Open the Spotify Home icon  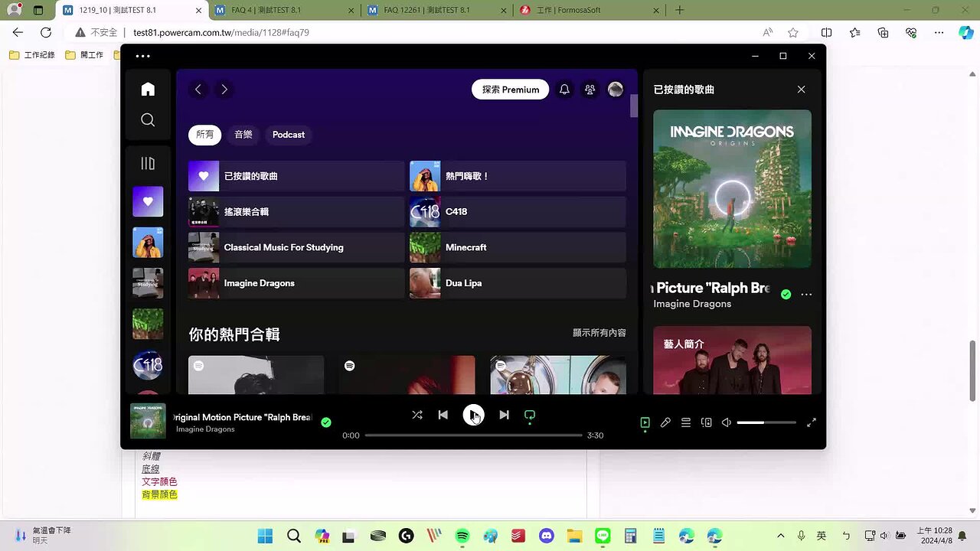point(148,90)
